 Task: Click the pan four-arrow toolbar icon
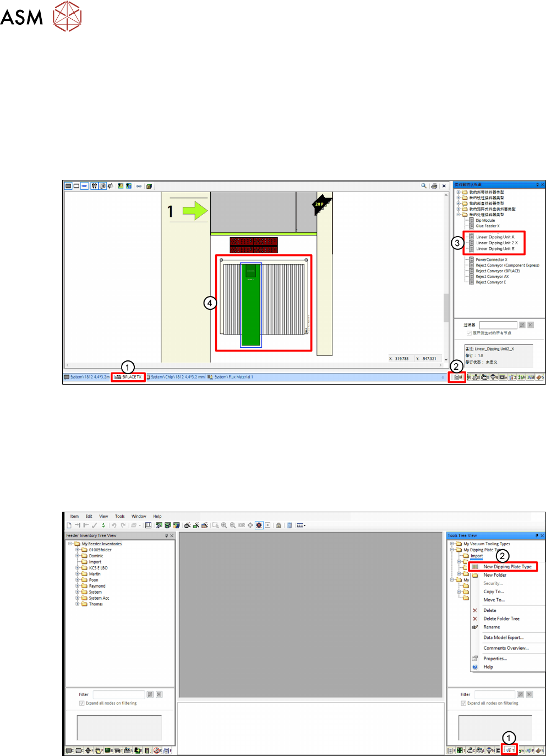tap(250, 525)
